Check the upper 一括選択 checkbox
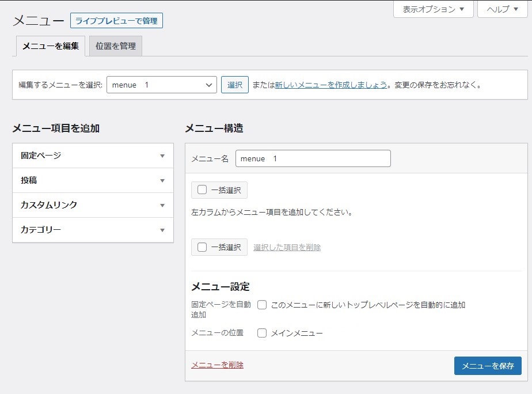The width and height of the screenshot is (532, 394). tap(202, 190)
